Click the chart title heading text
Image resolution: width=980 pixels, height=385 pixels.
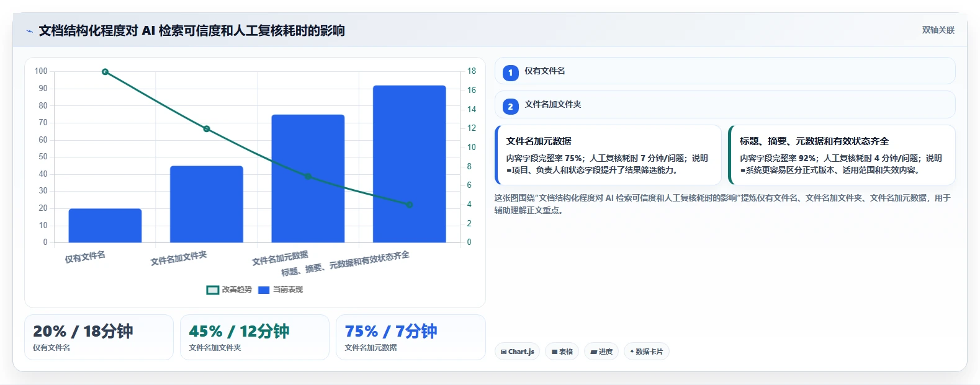click(192, 30)
